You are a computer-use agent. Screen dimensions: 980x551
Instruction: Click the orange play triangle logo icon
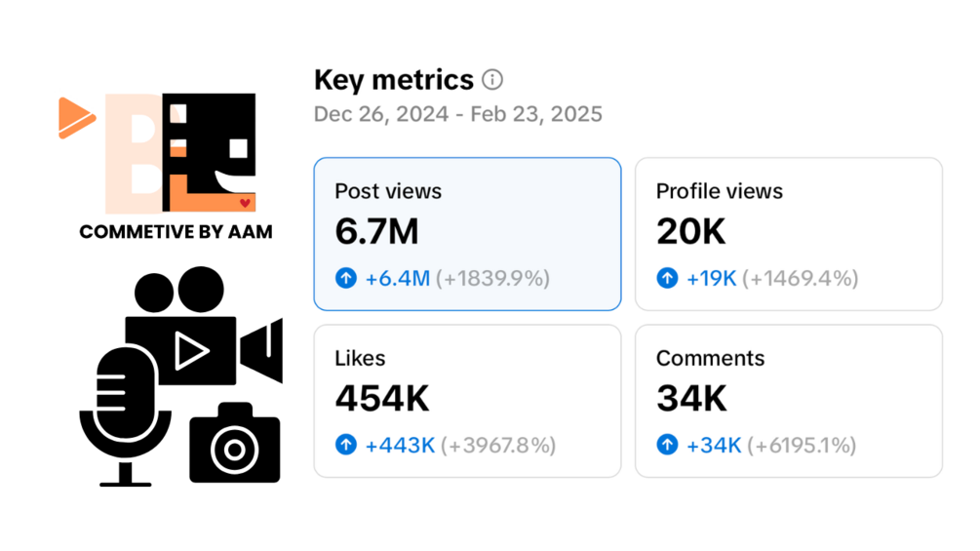[75, 118]
